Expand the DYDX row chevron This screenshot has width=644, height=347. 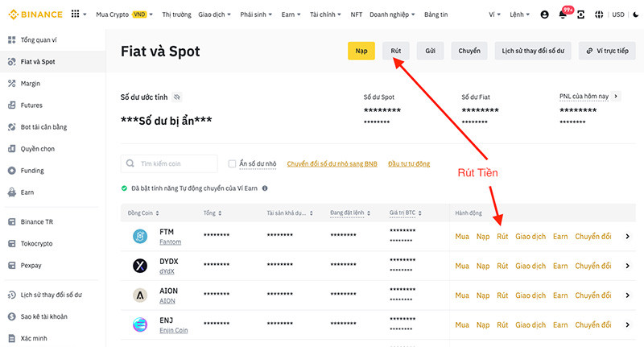click(x=628, y=266)
